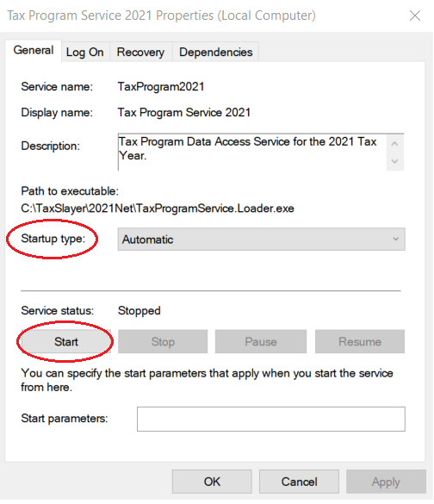This screenshot has width=434, height=504.
Task: Close the Tax Program Service Properties dialog
Action: coord(415,16)
